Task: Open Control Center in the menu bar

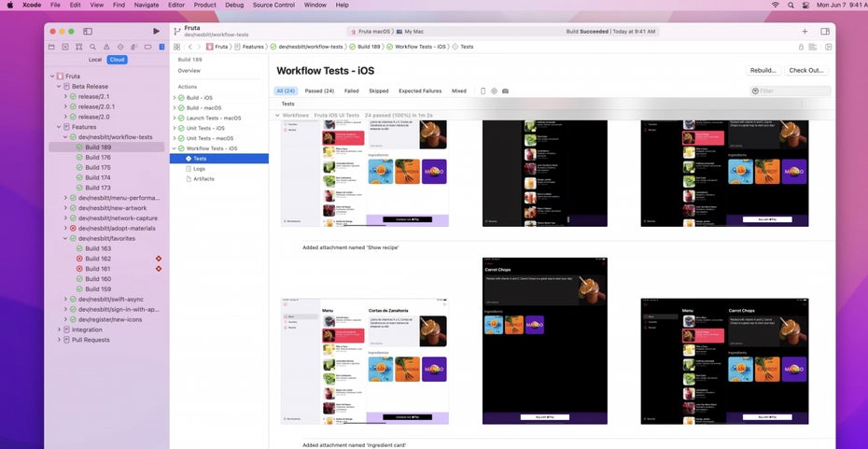Action: (x=805, y=5)
